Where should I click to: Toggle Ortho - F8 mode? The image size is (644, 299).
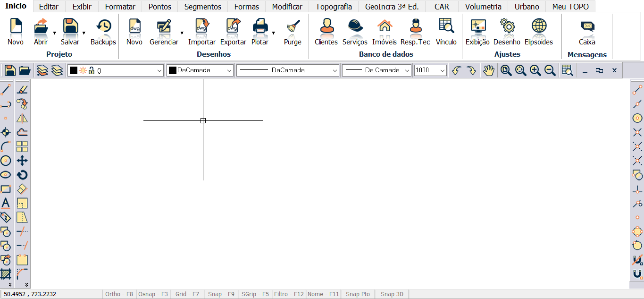[x=119, y=294]
